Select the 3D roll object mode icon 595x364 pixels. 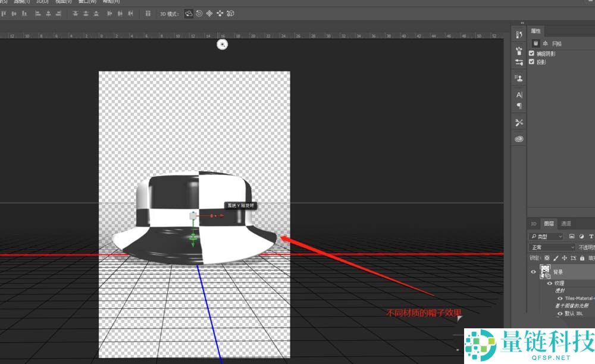click(199, 13)
